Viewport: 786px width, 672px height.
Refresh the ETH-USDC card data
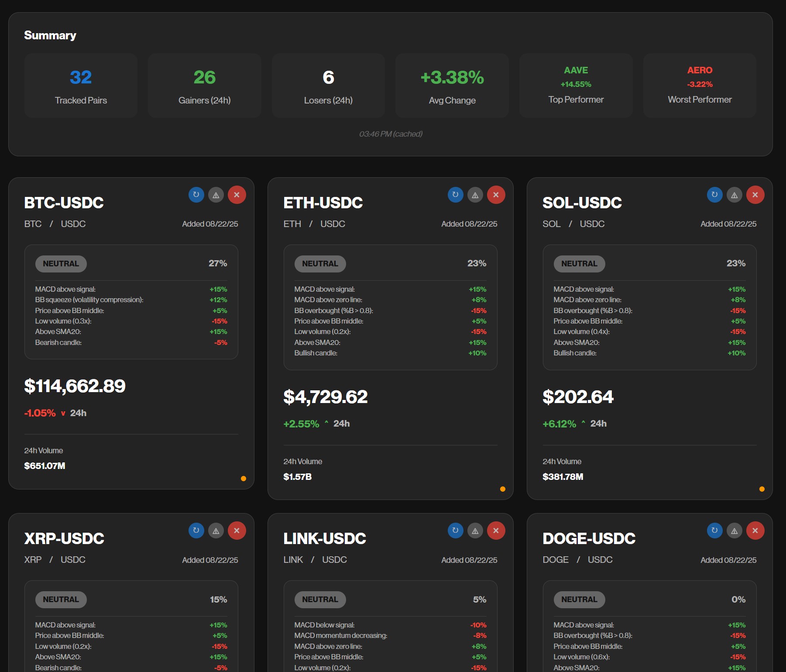click(x=455, y=195)
